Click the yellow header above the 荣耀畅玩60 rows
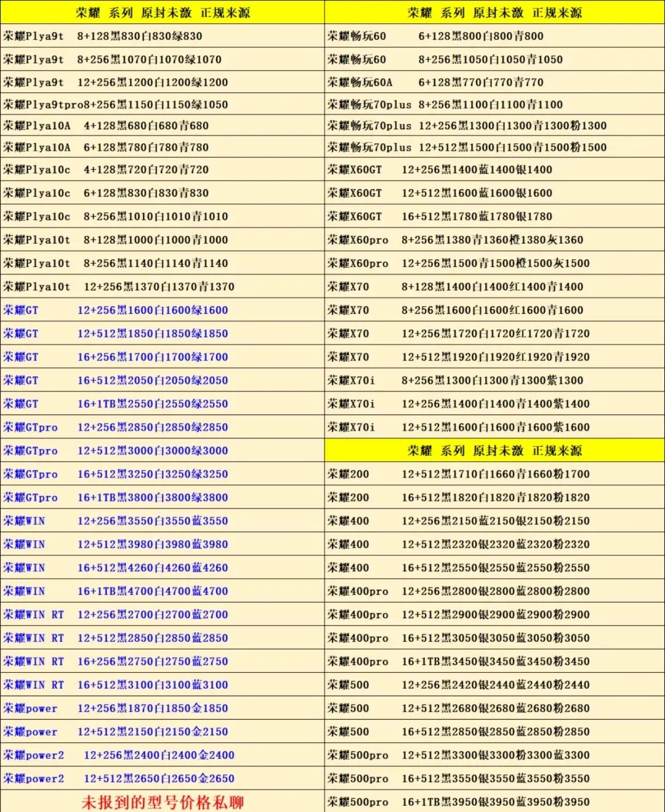 point(494,12)
